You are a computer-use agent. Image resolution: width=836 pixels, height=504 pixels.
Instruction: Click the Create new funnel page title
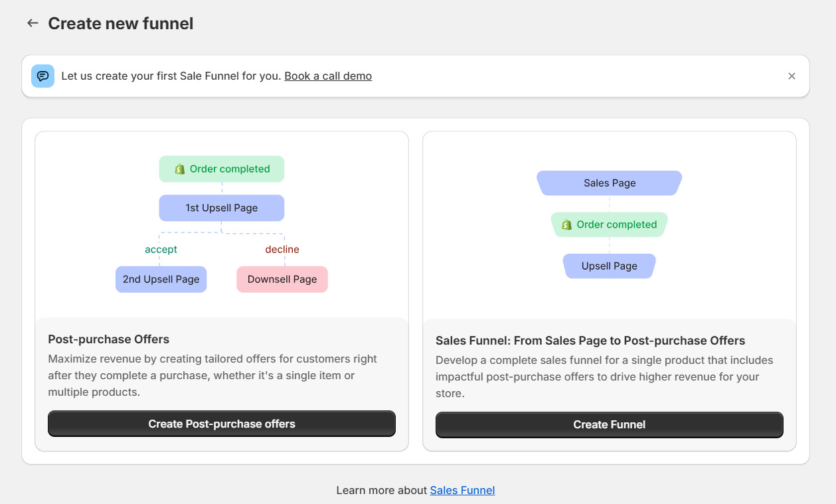tap(120, 23)
